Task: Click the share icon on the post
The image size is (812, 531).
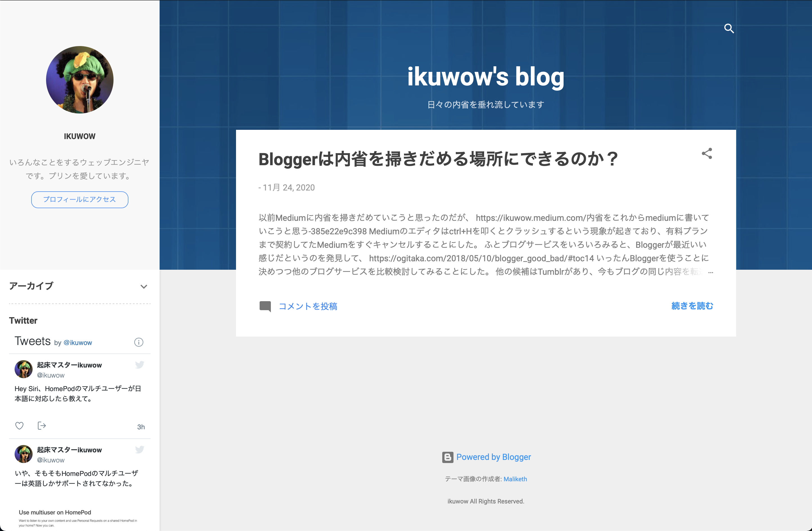Action: (x=707, y=154)
